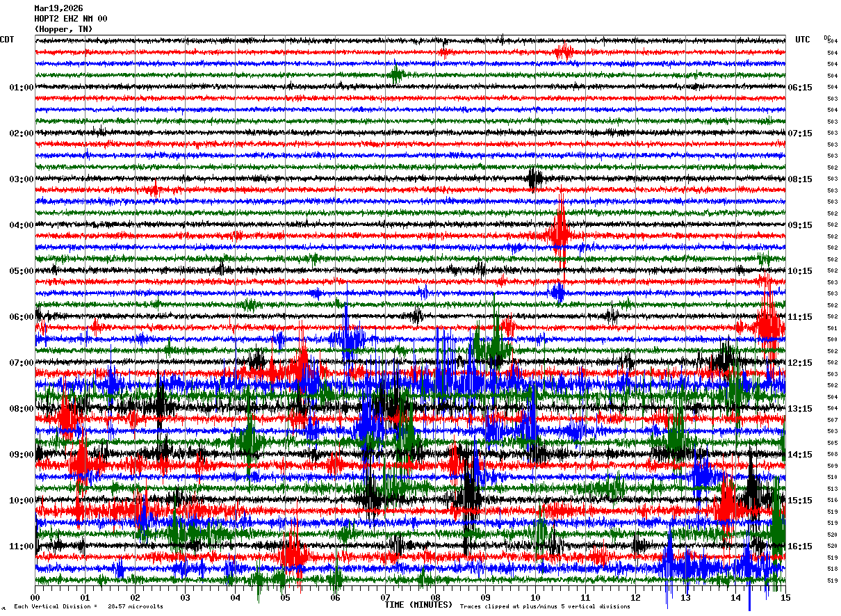Click minute 08 tick label on time axis

tap(435, 597)
